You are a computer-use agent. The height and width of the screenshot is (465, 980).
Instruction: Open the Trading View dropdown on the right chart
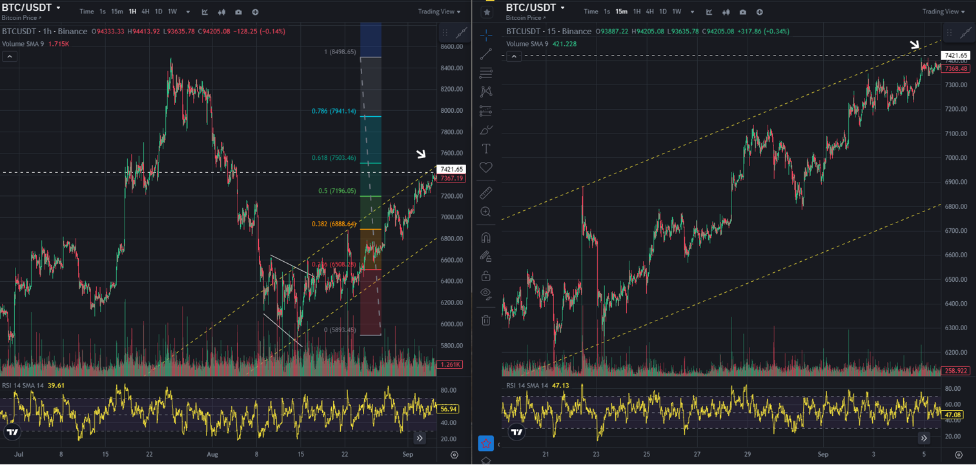coord(944,12)
